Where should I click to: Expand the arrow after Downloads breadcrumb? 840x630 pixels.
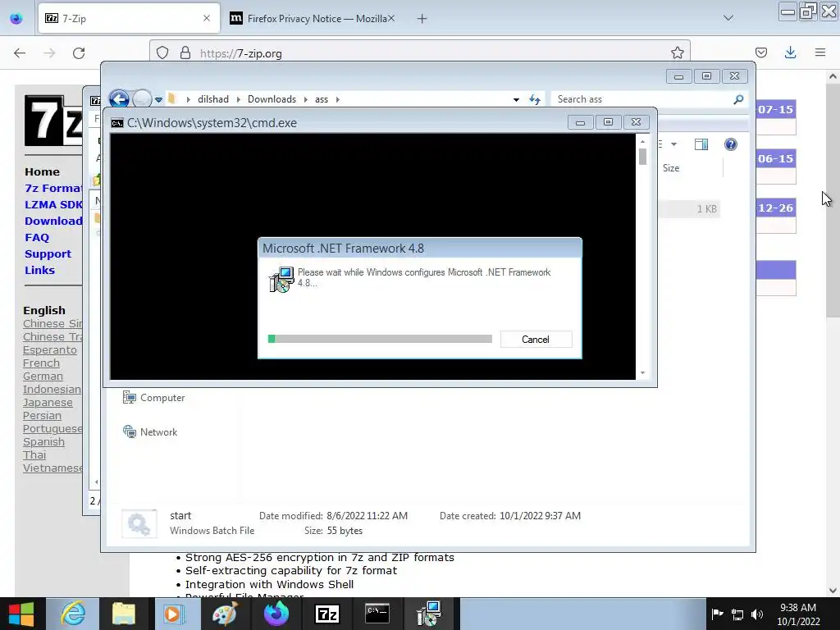[306, 99]
